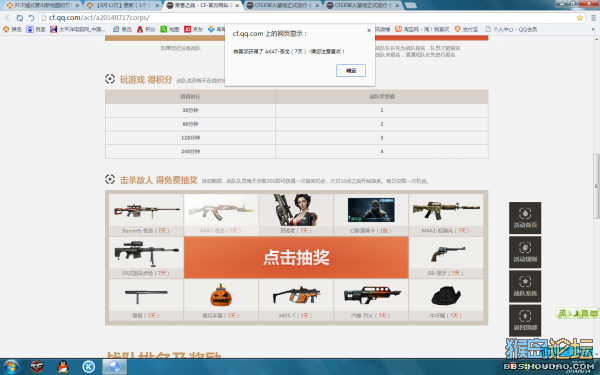Image resolution: width=600 pixels, height=375 pixels.
Task: Select the Barrett-苍龙 sniper rifle prize
Action: tap(146, 214)
